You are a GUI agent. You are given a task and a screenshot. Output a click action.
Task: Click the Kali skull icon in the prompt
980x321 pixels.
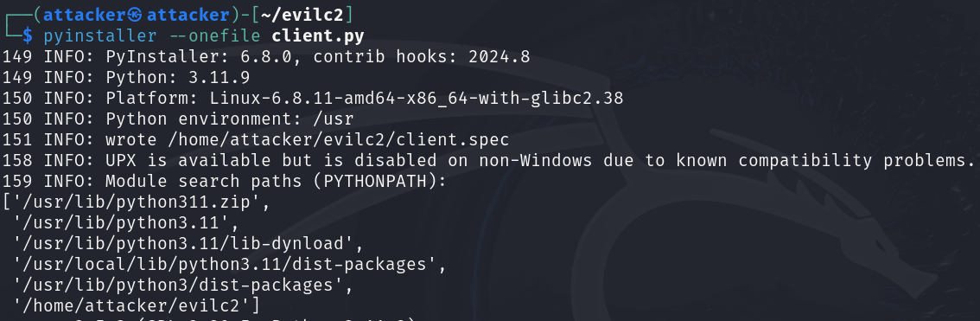click(x=135, y=14)
